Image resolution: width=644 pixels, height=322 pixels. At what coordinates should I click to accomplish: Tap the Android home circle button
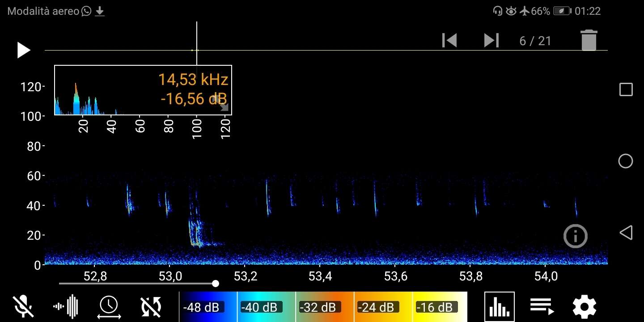[x=626, y=161]
